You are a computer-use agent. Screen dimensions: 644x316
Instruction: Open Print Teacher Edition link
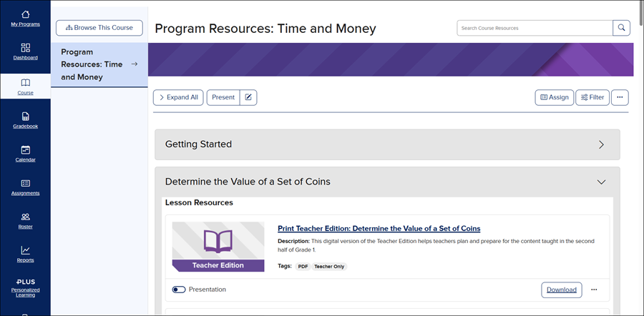pyautogui.click(x=379, y=229)
